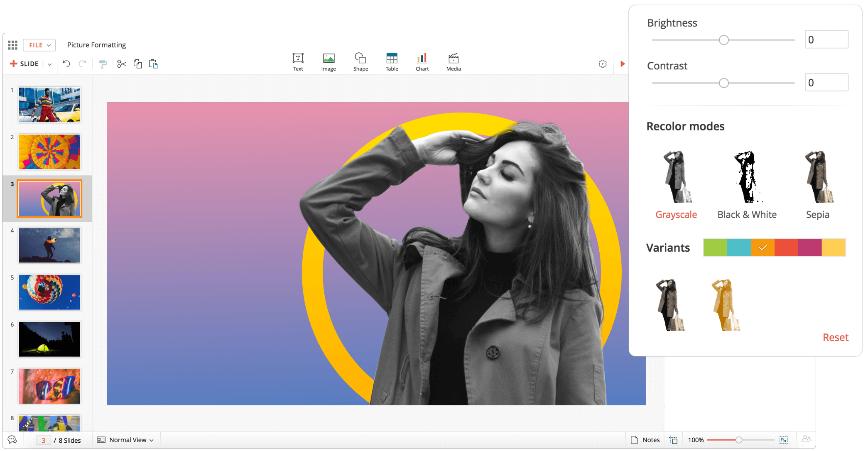Open the comments speech bubble icon
Viewport: 868px width, 451px height.
coord(12,440)
